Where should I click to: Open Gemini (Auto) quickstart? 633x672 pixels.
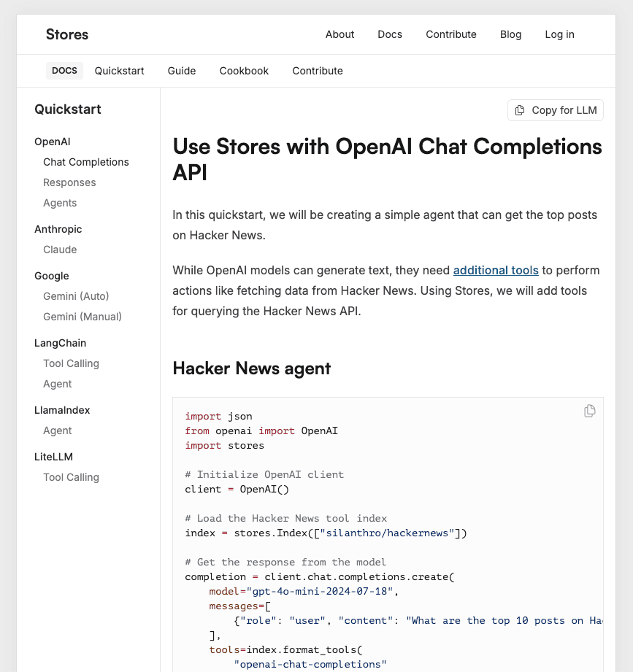click(76, 296)
